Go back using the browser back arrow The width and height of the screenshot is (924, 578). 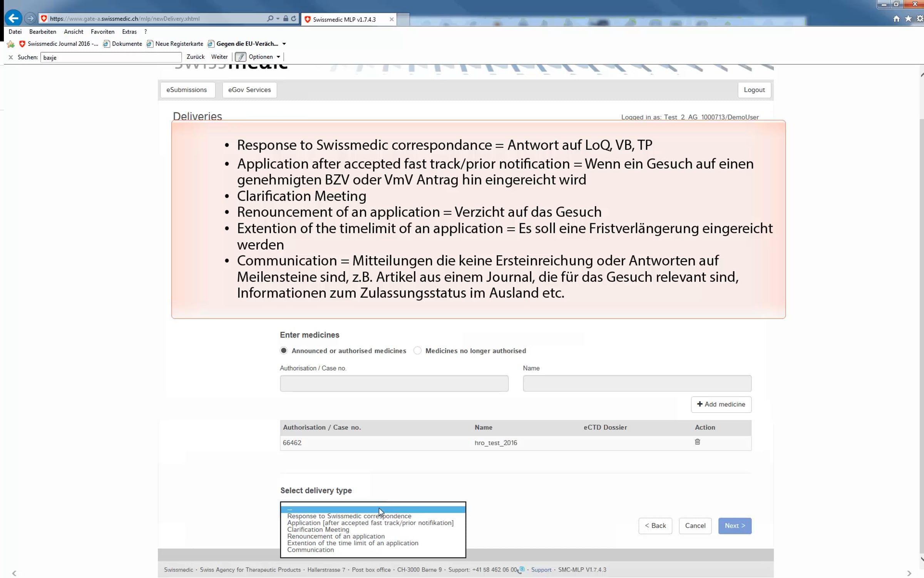(13, 18)
